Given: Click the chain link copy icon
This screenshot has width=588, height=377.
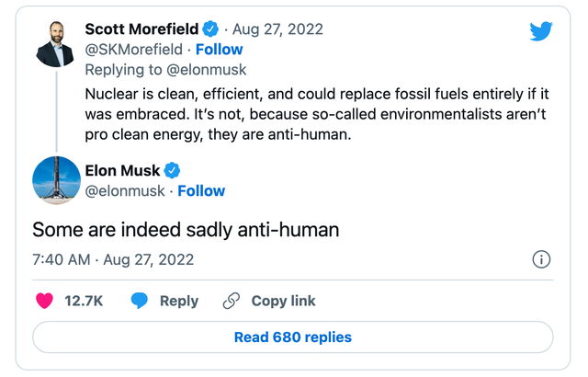Looking at the screenshot, I should tap(232, 301).
